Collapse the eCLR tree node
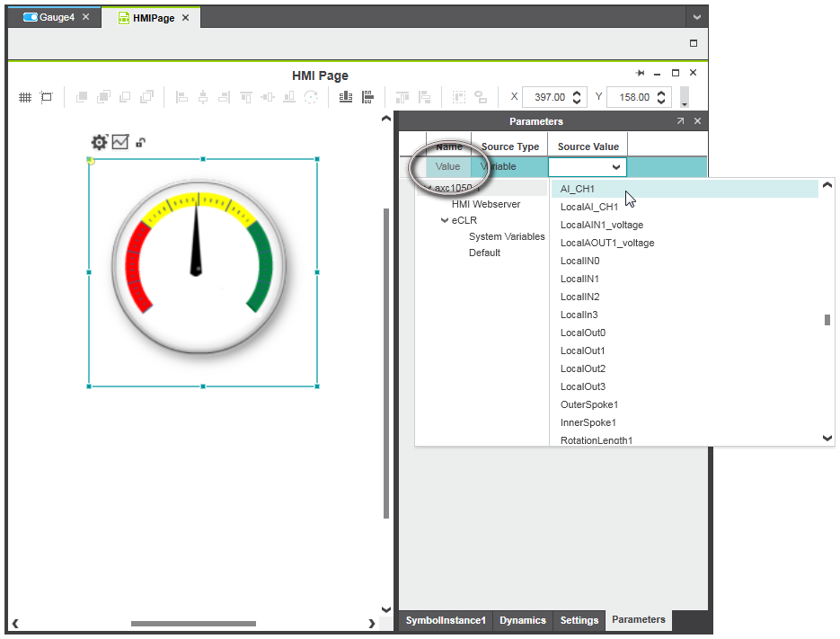Image resolution: width=840 pixels, height=639 pixels. tap(444, 221)
